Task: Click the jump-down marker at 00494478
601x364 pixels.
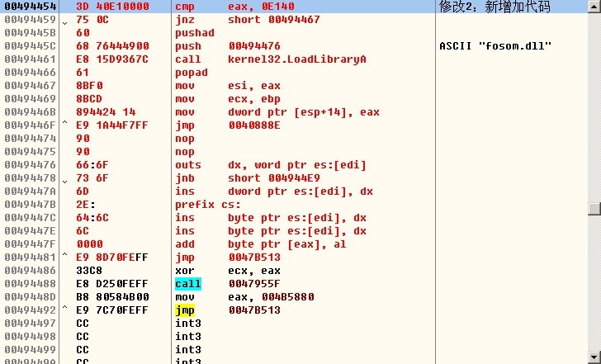Action: tap(64, 182)
